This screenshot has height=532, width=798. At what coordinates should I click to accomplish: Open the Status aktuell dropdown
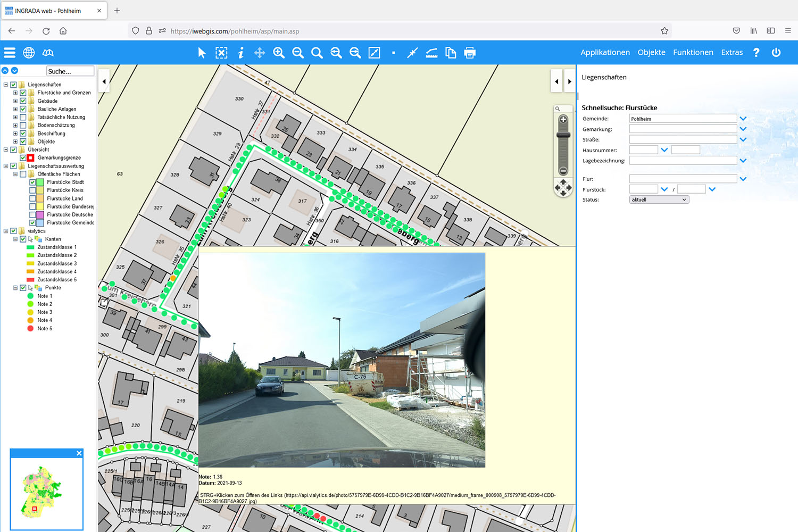tap(659, 200)
